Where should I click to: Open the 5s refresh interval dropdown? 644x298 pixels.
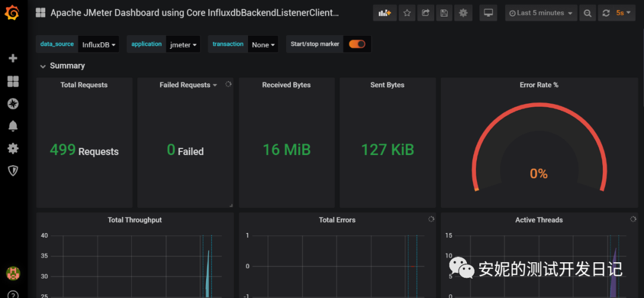coord(624,13)
